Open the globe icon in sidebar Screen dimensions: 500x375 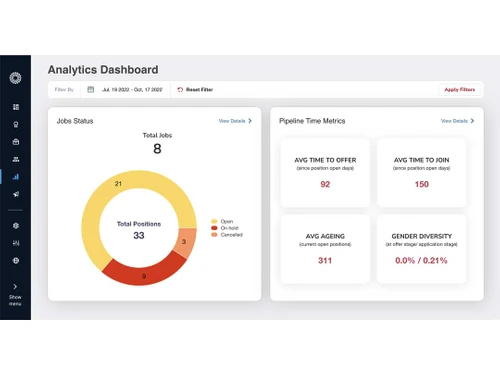pyautogui.click(x=16, y=261)
